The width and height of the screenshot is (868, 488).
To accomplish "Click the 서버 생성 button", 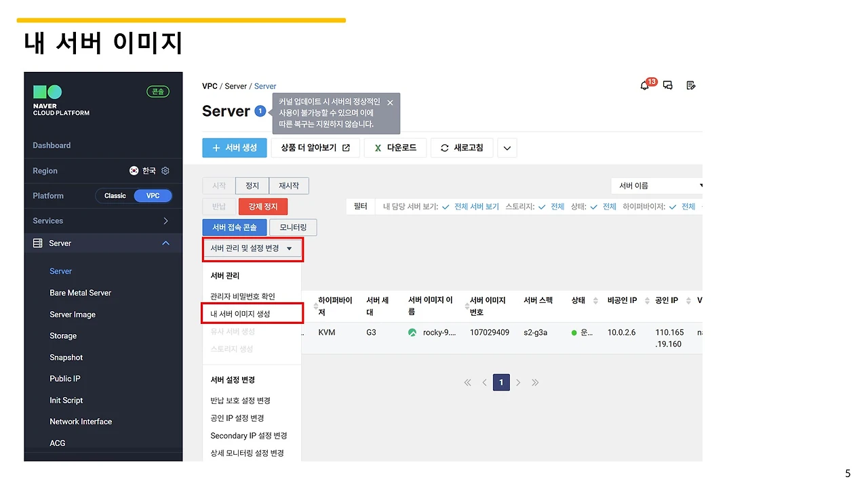I will [x=235, y=148].
